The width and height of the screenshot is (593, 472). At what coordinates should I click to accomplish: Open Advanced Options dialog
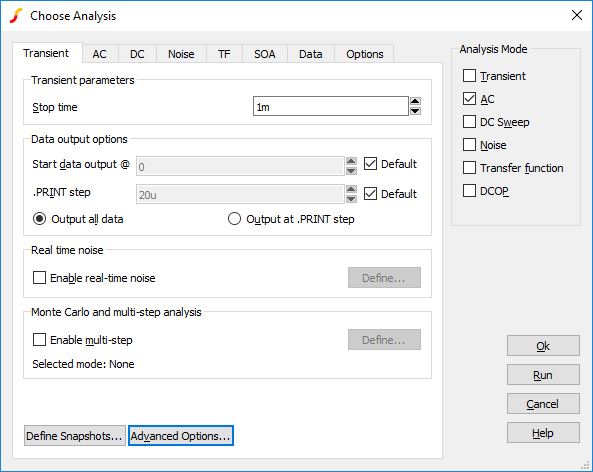tap(181, 436)
